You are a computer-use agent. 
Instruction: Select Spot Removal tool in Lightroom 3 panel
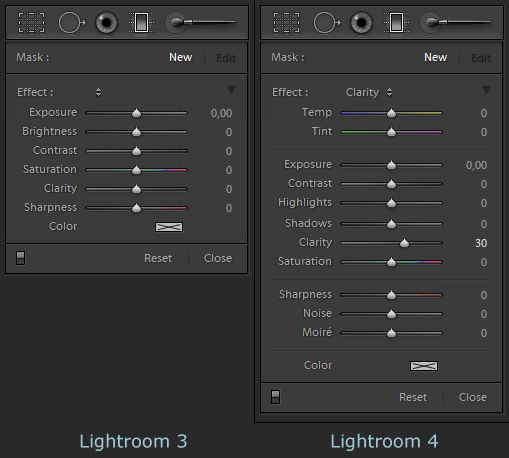pyautogui.click(x=72, y=23)
